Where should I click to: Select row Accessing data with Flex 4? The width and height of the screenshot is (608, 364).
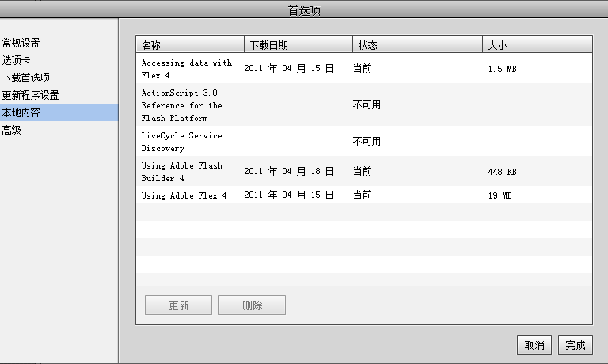coord(364,68)
